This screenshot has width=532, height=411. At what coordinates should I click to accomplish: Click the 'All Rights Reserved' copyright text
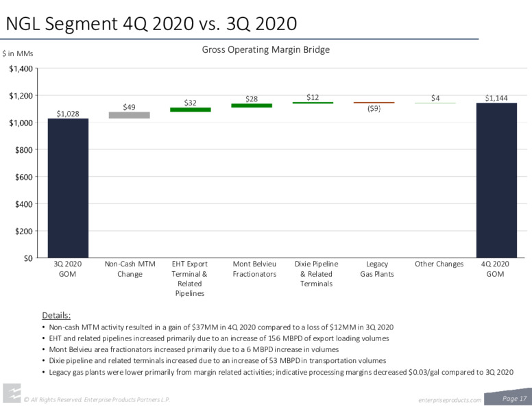(x=97, y=400)
